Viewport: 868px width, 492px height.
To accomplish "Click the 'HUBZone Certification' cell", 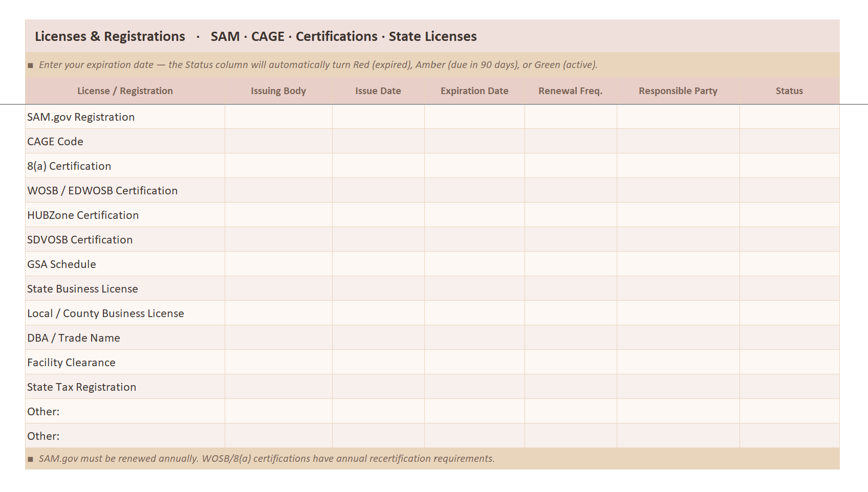I will [x=125, y=215].
